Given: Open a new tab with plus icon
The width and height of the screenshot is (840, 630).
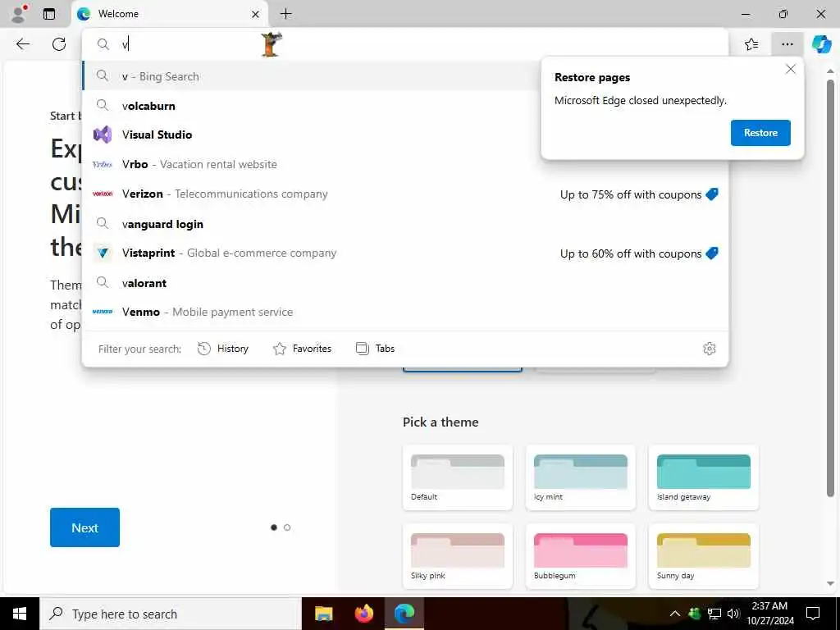Looking at the screenshot, I should (286, 14).
